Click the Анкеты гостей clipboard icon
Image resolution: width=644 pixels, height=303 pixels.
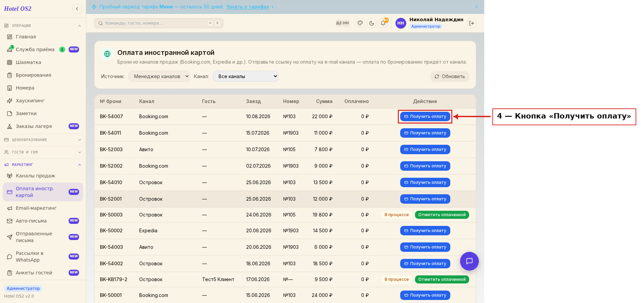pos(9,273)
